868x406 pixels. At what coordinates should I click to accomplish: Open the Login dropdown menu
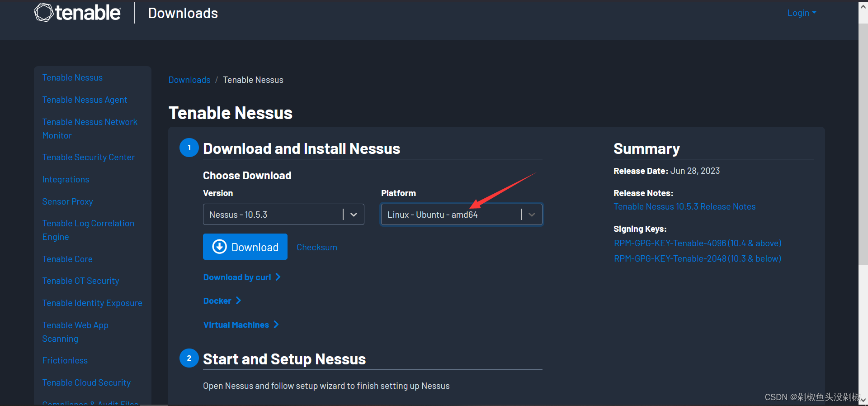[x=802, y=13]
